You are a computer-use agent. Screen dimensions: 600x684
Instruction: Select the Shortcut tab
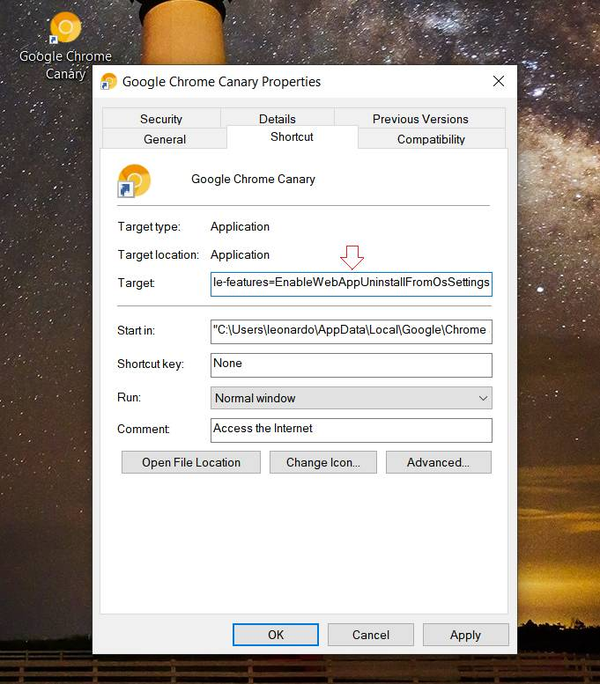click(292, 137)
